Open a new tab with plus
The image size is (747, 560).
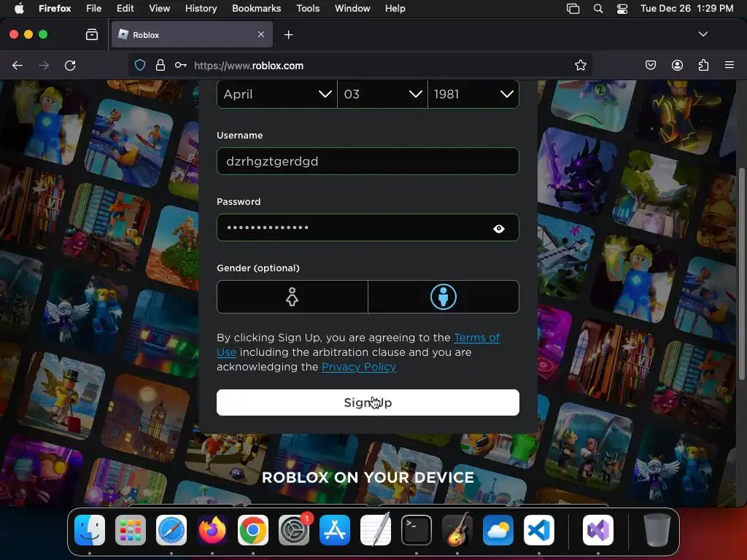pos(289,35)
